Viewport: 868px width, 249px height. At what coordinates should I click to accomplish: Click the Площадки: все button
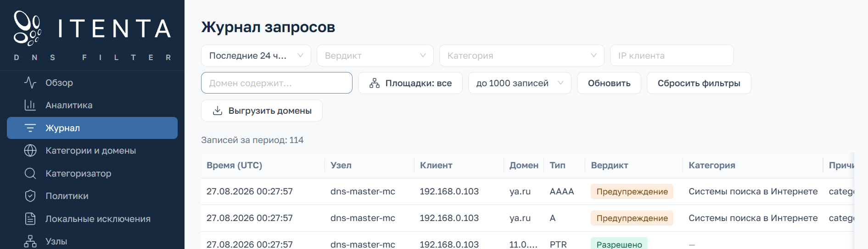click(410, 83)
